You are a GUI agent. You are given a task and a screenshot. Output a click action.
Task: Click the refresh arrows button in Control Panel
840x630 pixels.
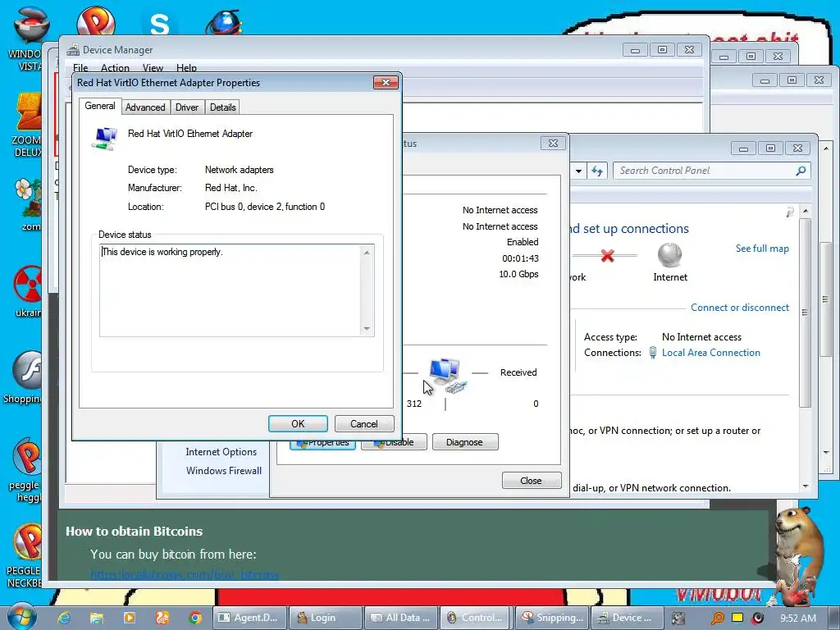coord(597,171)
